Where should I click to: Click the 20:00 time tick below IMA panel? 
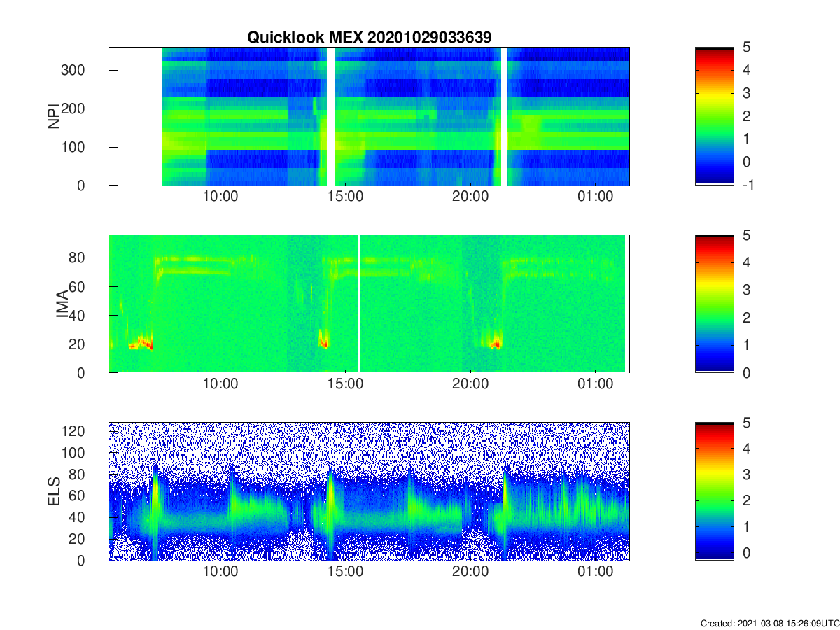[x=470, y=384]
